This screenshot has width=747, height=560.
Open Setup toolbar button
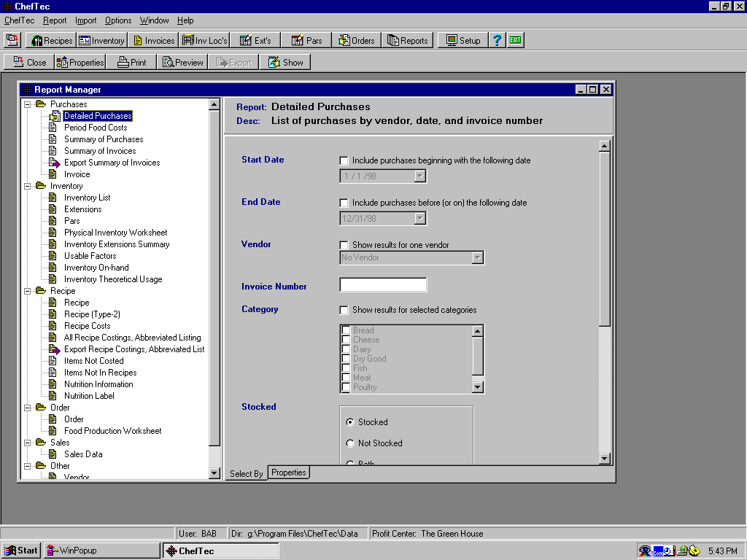(463, 41)
